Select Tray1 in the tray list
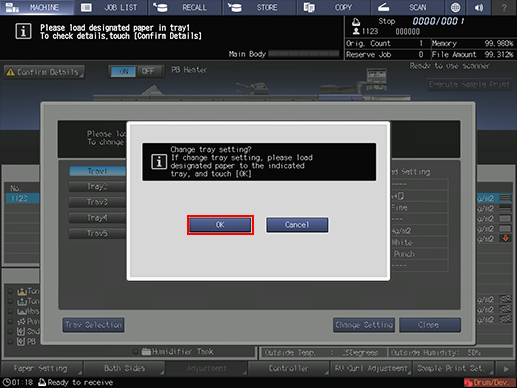Viewport: 517px width, 388px height. (x=97, y=171)
